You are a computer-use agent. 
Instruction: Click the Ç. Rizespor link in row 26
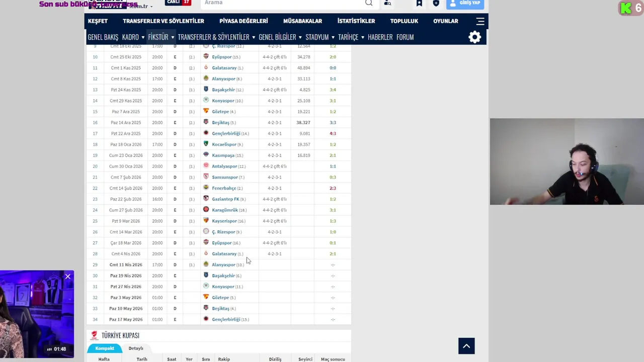[x=223, y=232]
